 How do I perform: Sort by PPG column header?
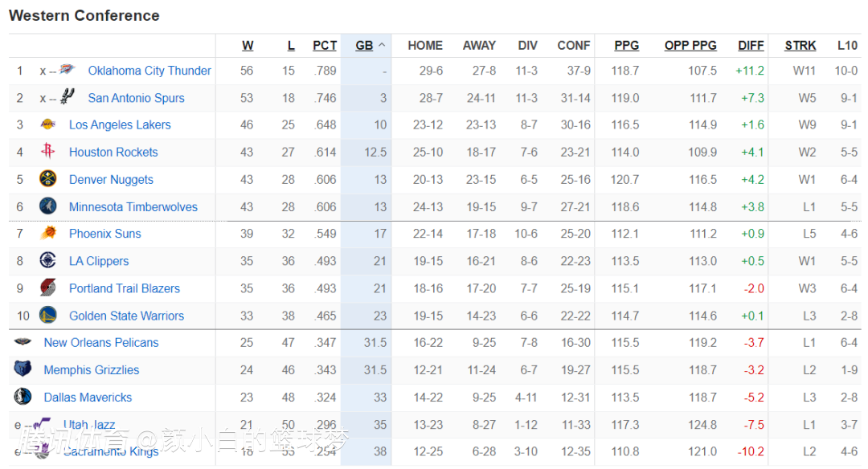pos(627,46)
